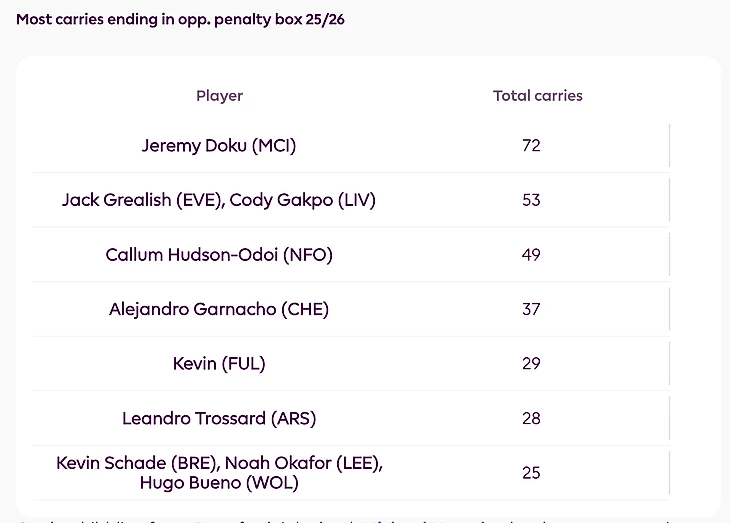Select the table title mentioning penalty box 25/26

pos(181,19)
